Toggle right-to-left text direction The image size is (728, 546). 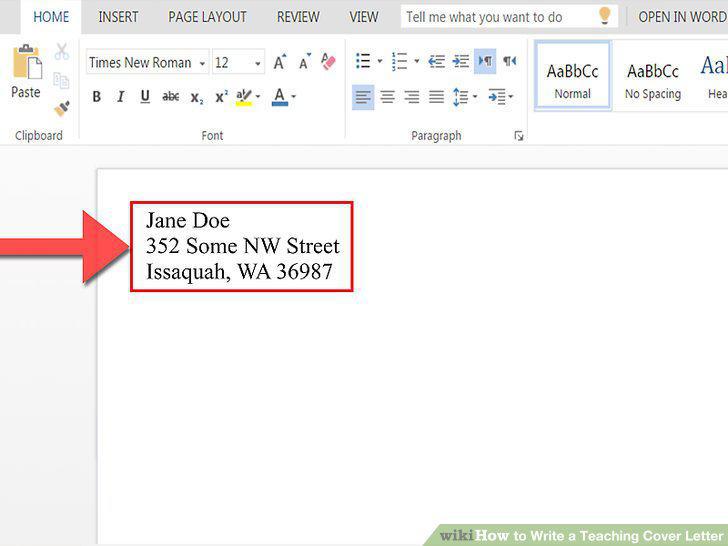509,61
